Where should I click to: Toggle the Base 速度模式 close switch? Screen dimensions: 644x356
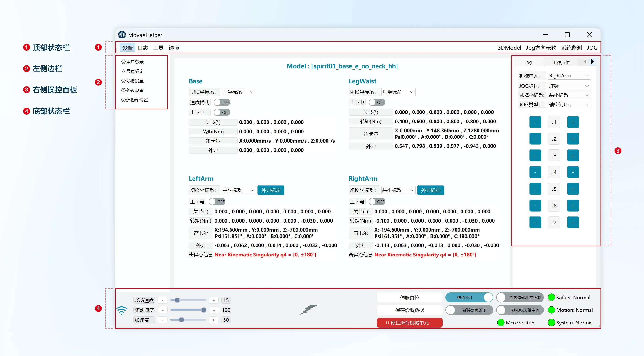click(x=222, y=102)
